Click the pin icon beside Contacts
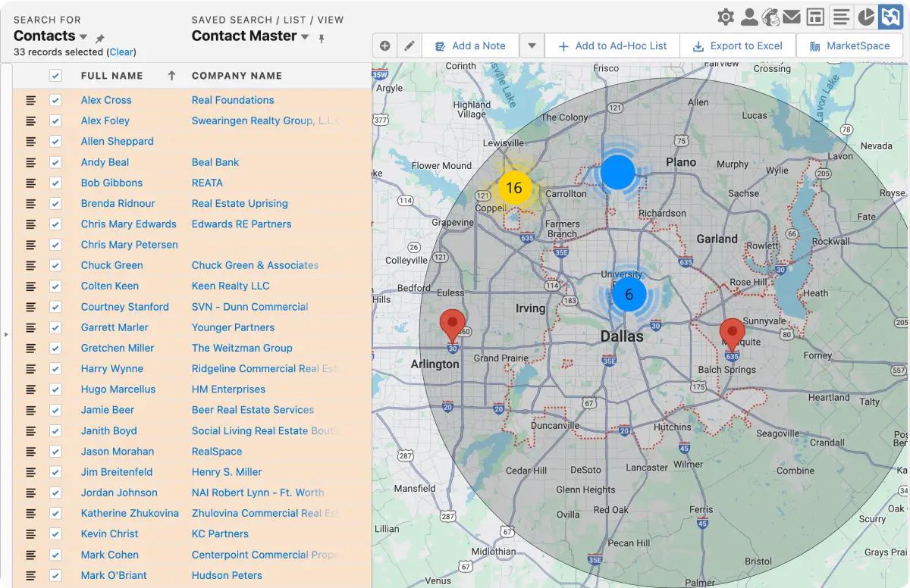 tap(100, 38)
